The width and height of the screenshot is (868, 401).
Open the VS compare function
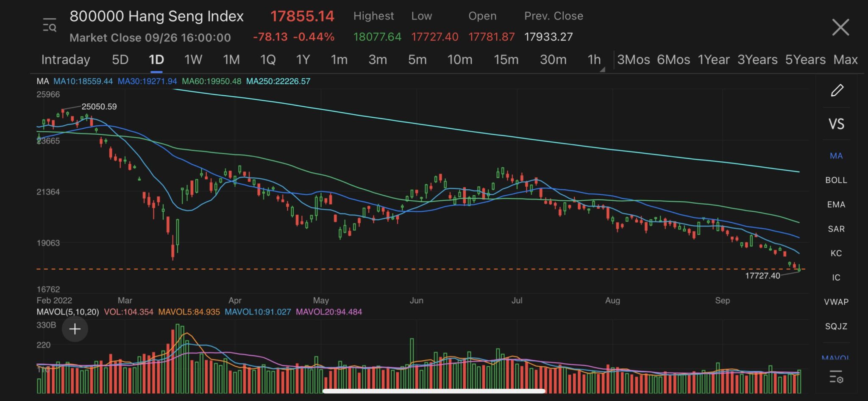(x=836, y=124)
